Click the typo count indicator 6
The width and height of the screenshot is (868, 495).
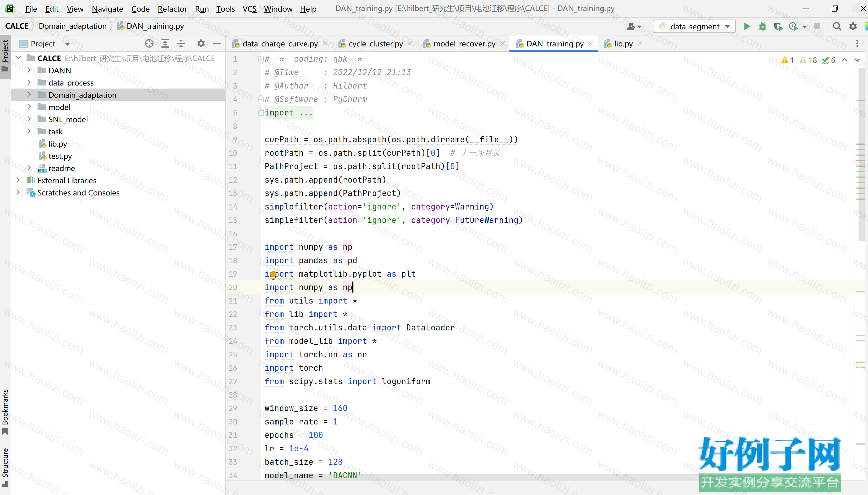click(828, 60)
